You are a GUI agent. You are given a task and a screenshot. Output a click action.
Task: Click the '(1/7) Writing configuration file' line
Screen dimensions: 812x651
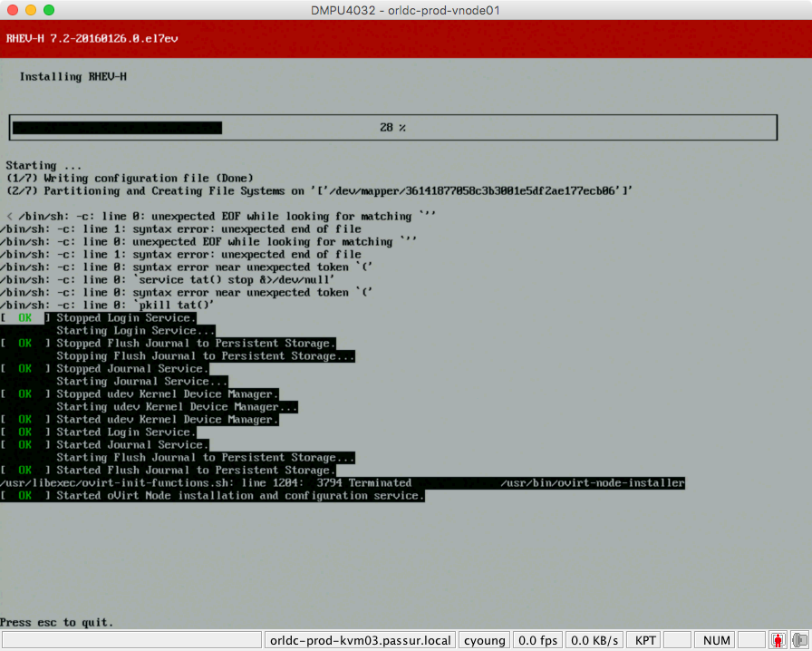tap(130, 179)
